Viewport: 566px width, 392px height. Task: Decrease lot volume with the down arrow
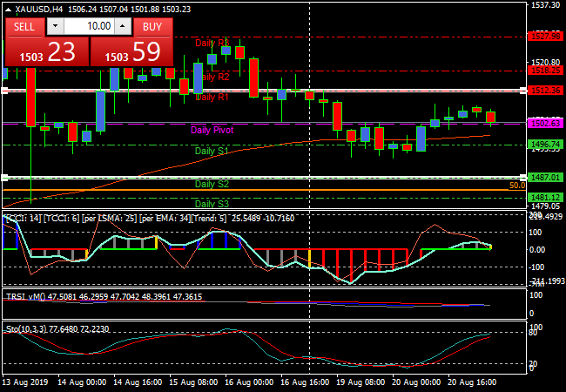point(54,26)
